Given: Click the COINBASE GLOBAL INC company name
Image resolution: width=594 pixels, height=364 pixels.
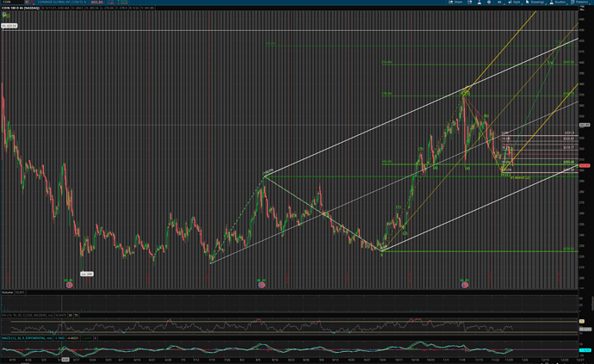Looking at the screenshot, I should 61,3.
